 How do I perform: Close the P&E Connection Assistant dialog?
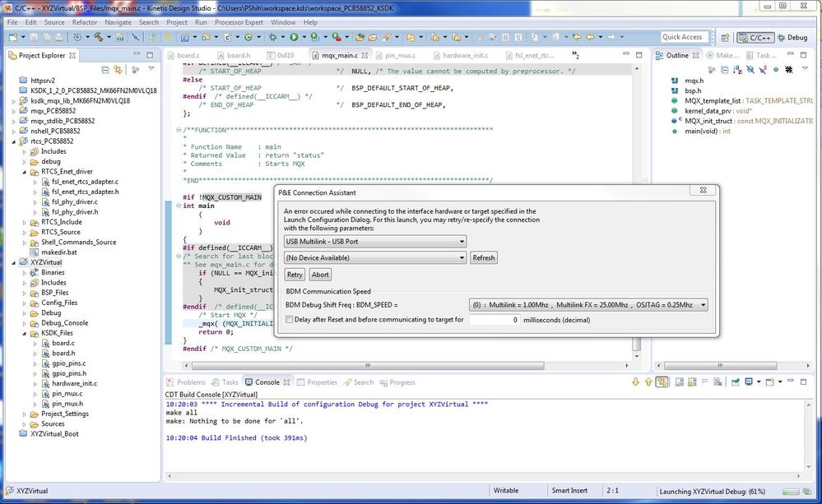coord(703,190)
